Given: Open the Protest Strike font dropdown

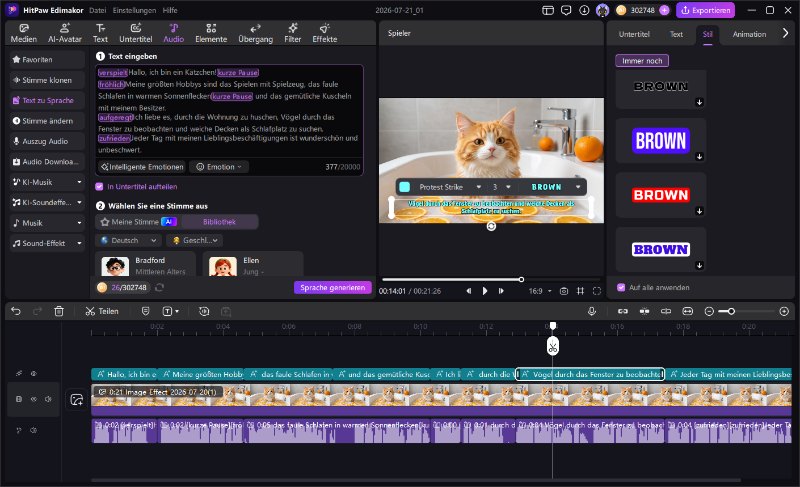Looking at the screenshot, I should 450,187.
